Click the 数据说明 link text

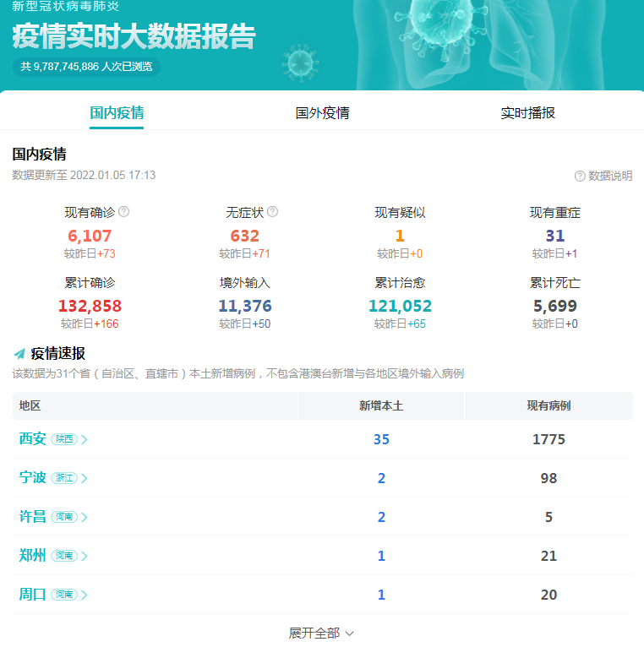610,176
